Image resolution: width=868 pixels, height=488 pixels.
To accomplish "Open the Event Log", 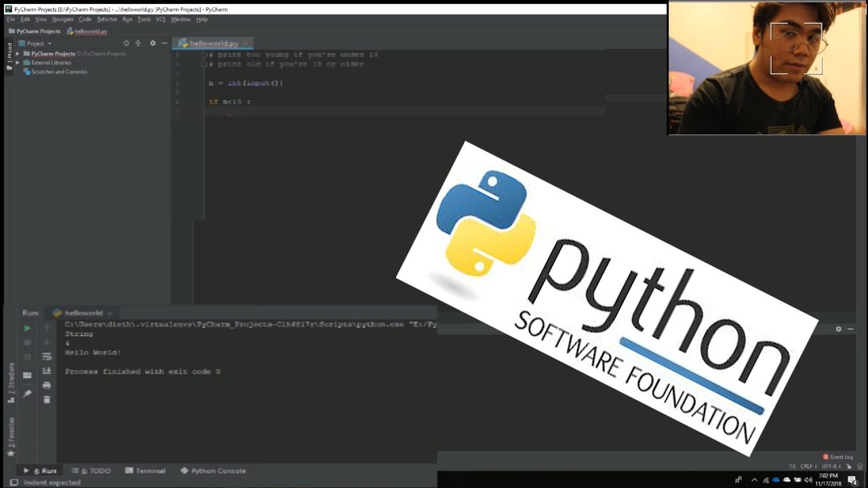I will 838,457.
